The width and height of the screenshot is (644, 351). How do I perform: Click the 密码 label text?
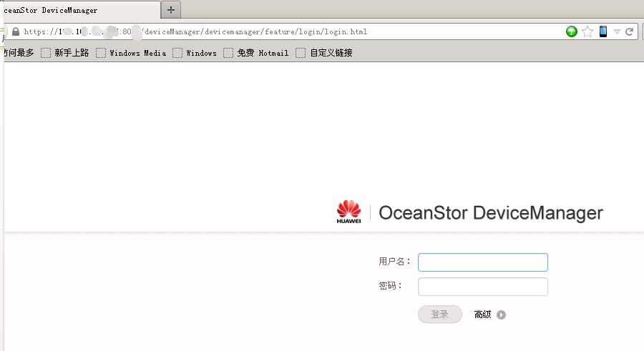coord(390,286)
